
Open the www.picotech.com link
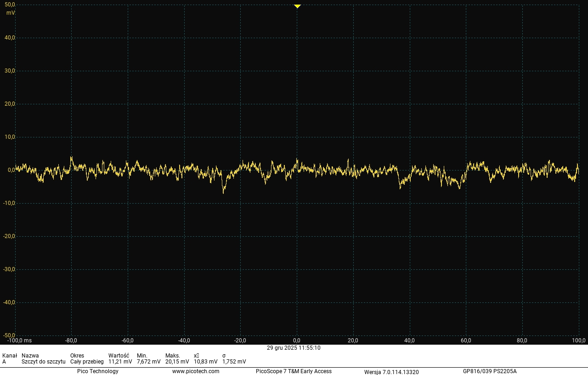click(196, 371)
